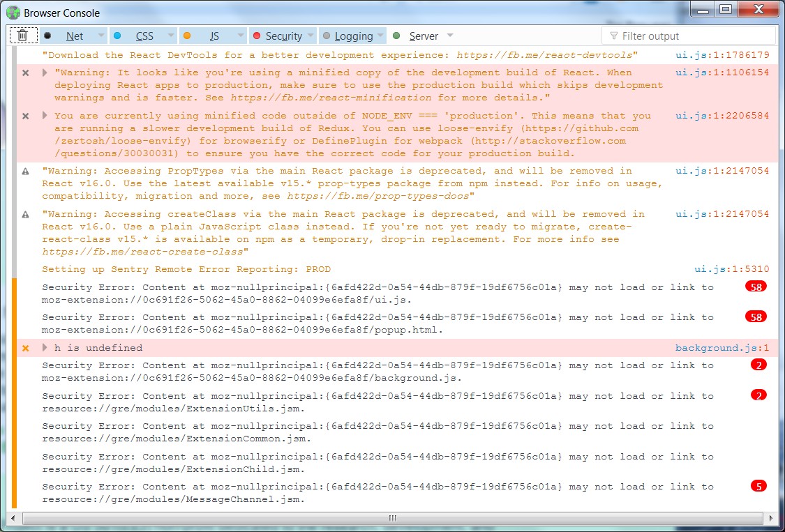Image resolution: width=785 pixels, height=532 pixels.
Task: Select the 'h is undefined' message text
Action: point(98,348)
